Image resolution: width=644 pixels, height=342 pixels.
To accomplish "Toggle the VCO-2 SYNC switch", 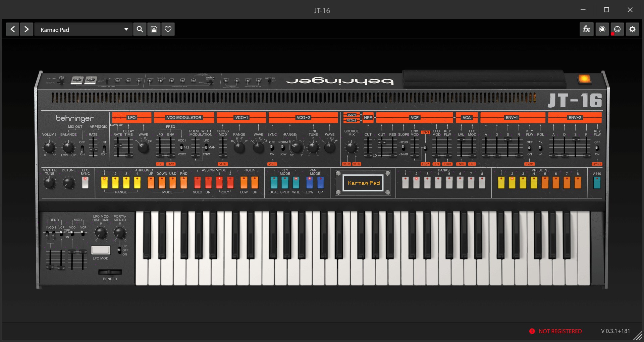I will tap(272, 148).
